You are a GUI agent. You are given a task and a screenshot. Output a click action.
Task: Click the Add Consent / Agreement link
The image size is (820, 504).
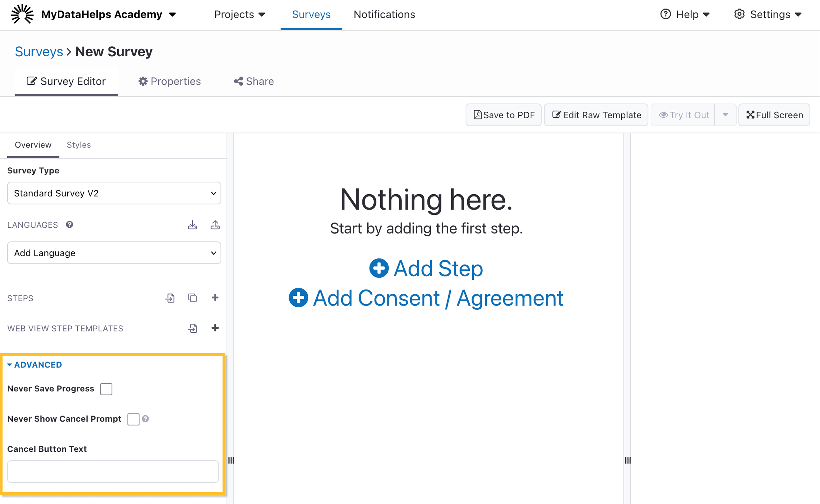coord(426,298)
